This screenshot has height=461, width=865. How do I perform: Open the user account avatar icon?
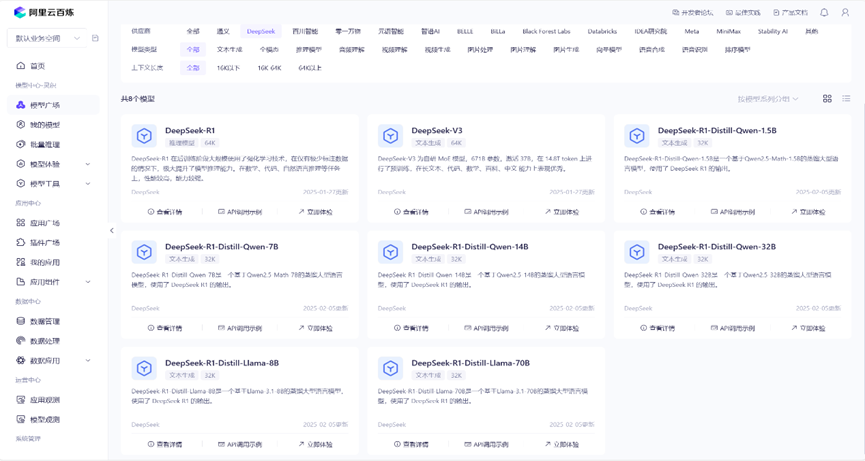point(845,12)
